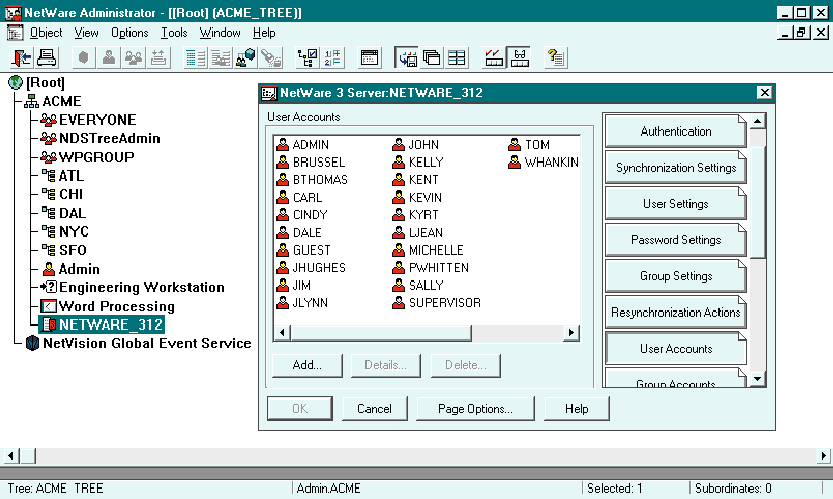This screenshot has width=833, height=499.
Task: Toggle the Save Settings on Exit toolbar icon
Action: pos(406,57)
